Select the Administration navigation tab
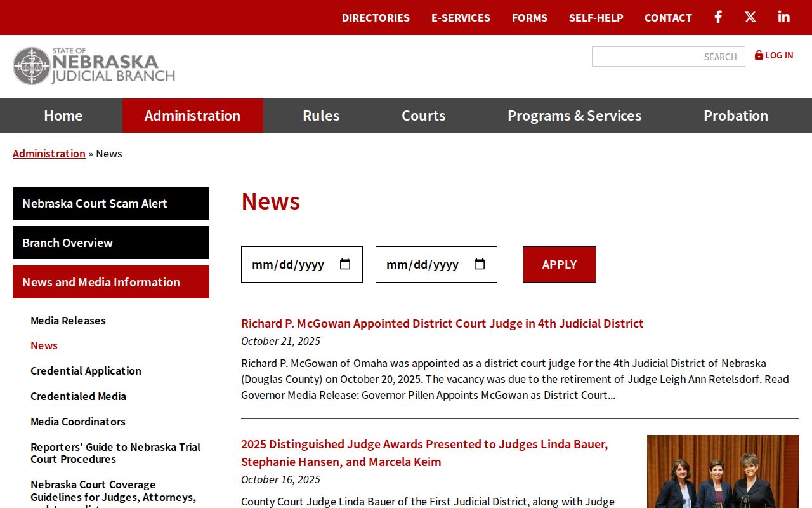The width and height of the screenshot is (812, 508). [x=192, y=116]
